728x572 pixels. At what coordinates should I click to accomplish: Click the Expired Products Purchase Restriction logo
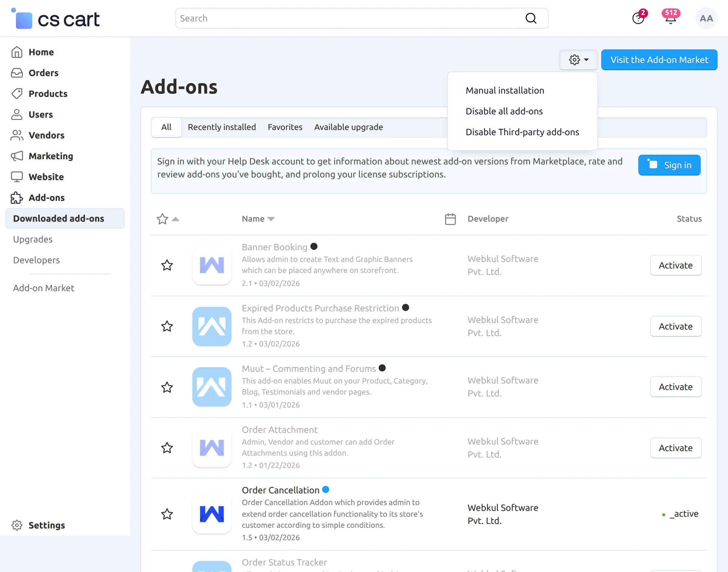(x=212, y=326)
